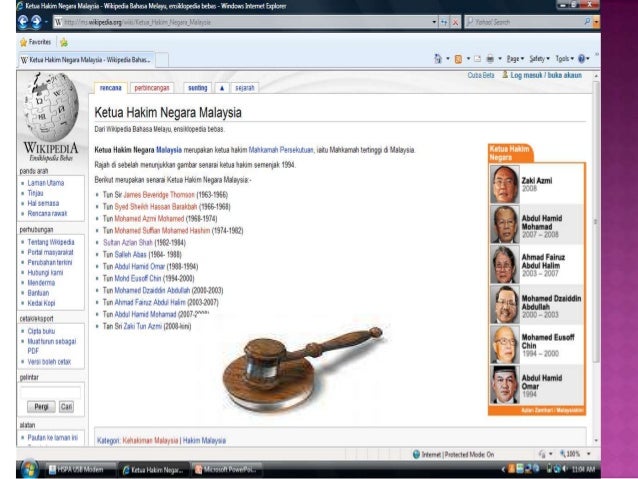
Task: Open the Page menu
Action: click(x=515, y=59)
